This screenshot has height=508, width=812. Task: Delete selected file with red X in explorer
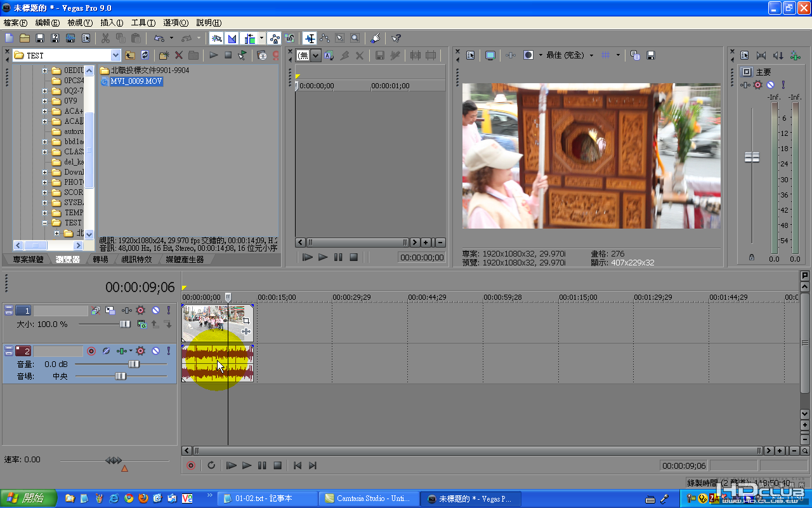(x=179, y=55)
